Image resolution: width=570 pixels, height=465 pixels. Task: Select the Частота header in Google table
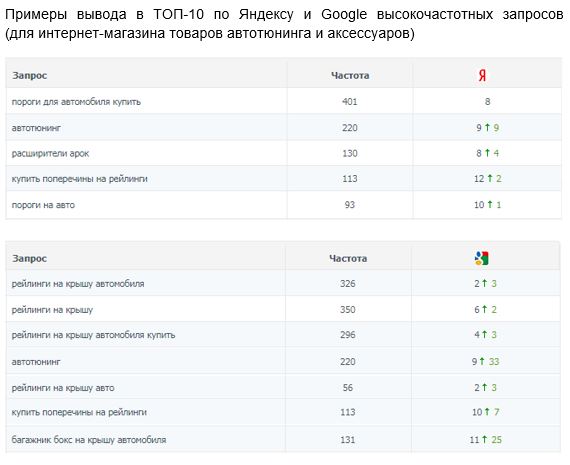tap(348, 258)
